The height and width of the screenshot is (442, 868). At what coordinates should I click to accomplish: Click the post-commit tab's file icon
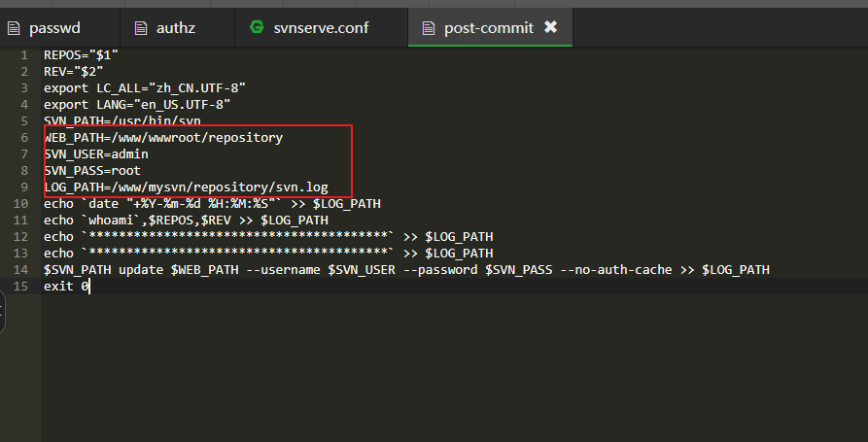pos(428,27)
